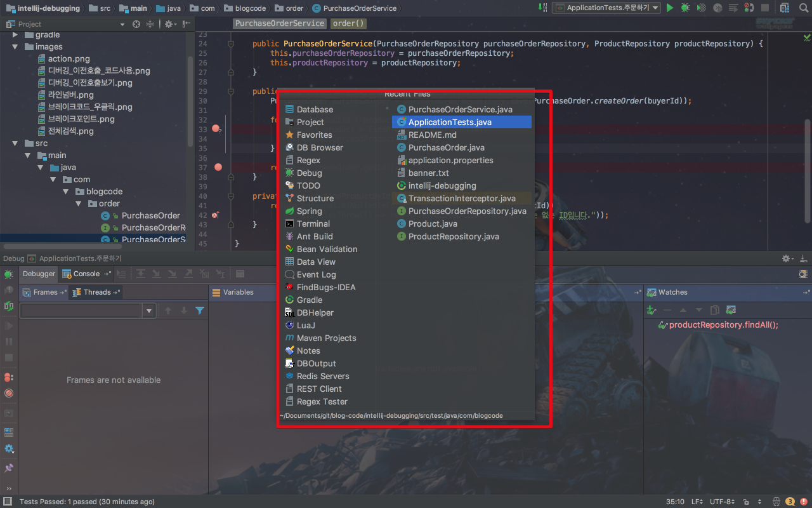Click the Step Out icon in debugger toolbar
This screenshot has width=812, height=508.
(x=188, y=274)
